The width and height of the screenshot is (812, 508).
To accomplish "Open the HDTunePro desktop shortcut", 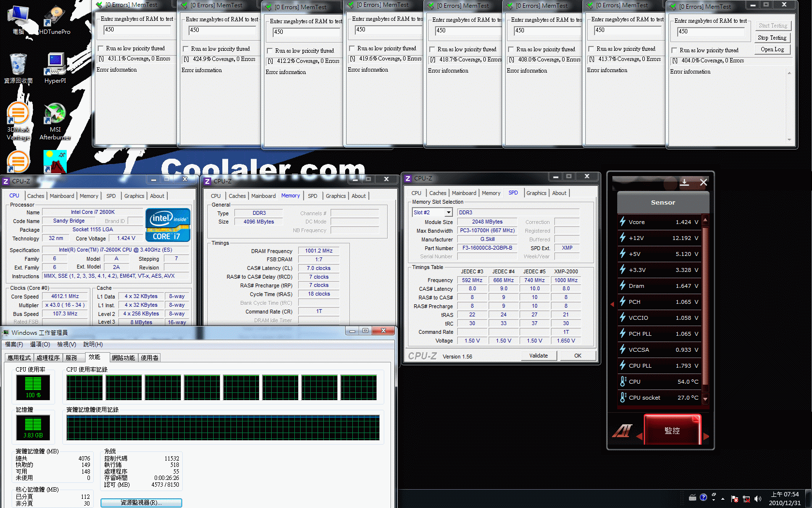I will [55, 20].
